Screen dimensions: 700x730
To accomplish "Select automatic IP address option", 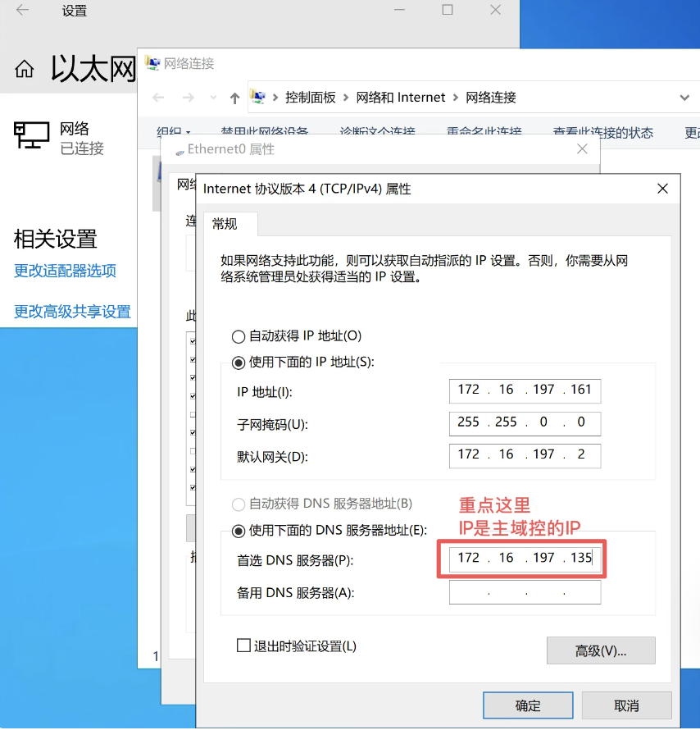I will pyautogui.click(x=239, y=336).
